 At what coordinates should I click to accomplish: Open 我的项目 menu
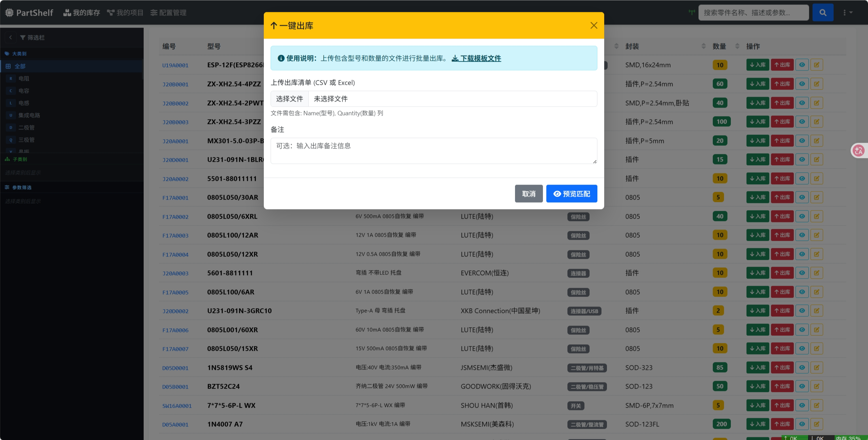[x=125, y=13]
